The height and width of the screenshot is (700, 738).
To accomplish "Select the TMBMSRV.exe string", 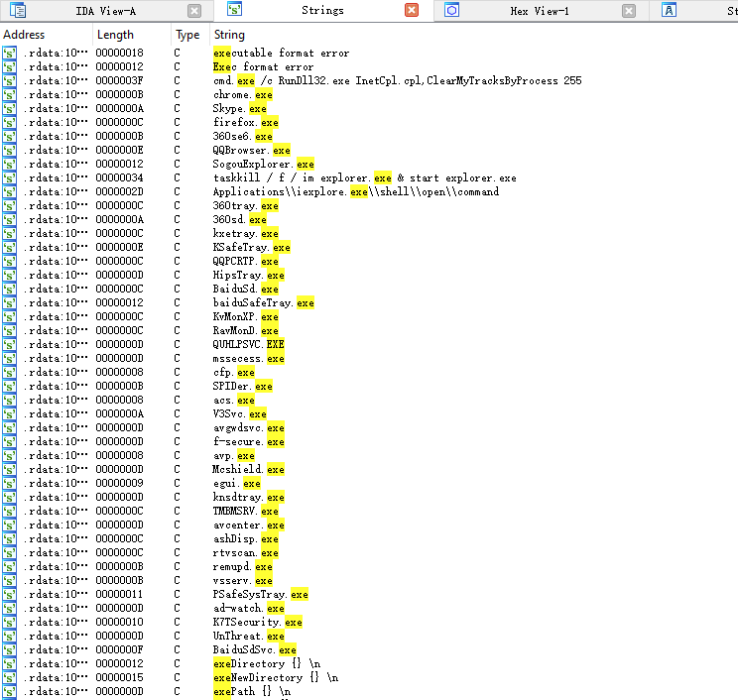I will (246, 511).
